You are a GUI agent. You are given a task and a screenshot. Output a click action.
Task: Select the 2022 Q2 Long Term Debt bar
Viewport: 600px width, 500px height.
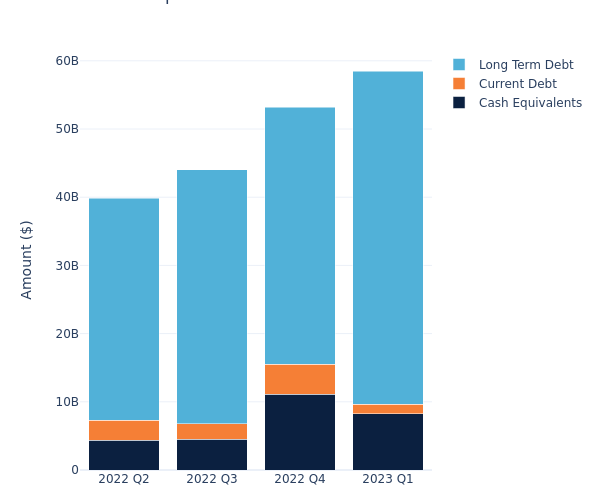[124, 309]
